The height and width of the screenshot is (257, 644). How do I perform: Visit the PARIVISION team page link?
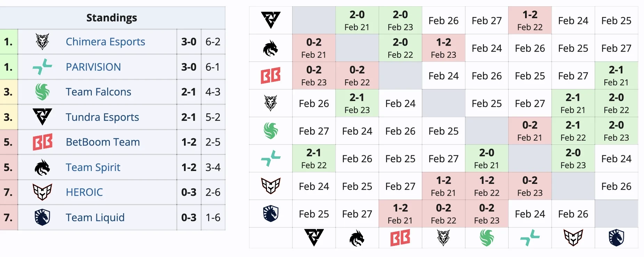click(x=93, y=67)
